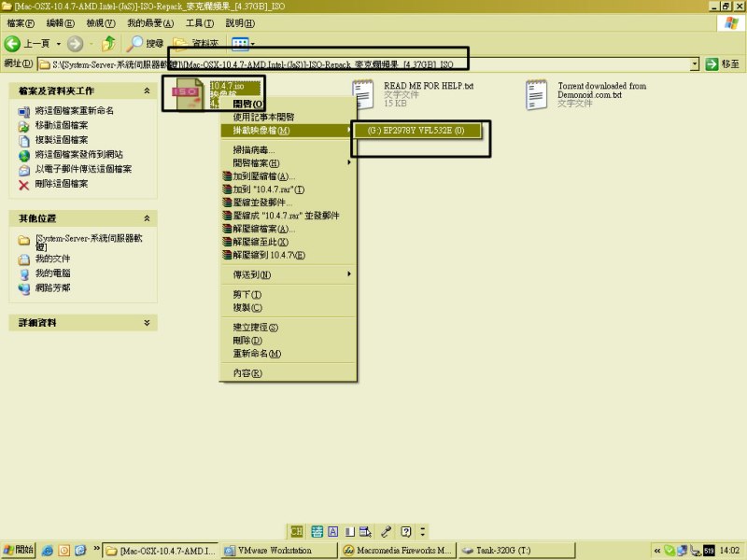Image resolution: width=747 pixels, height=560 pixels.
Task: Select (G:) EP2978Y VFL532E (0) submenu drive
Action: tap(416, 131)
